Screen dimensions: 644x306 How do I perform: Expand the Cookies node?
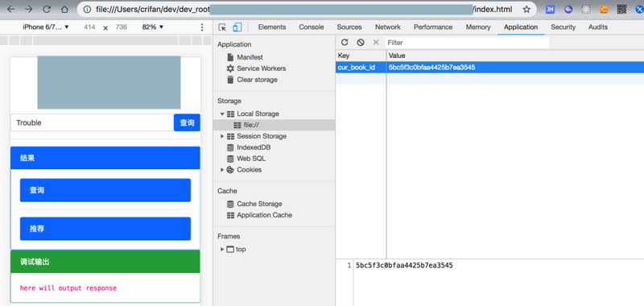pyautogui.click(x=222, y=170)
